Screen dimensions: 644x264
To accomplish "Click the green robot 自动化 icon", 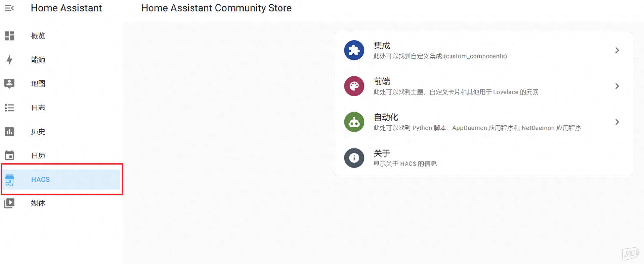I will (354, 122).
